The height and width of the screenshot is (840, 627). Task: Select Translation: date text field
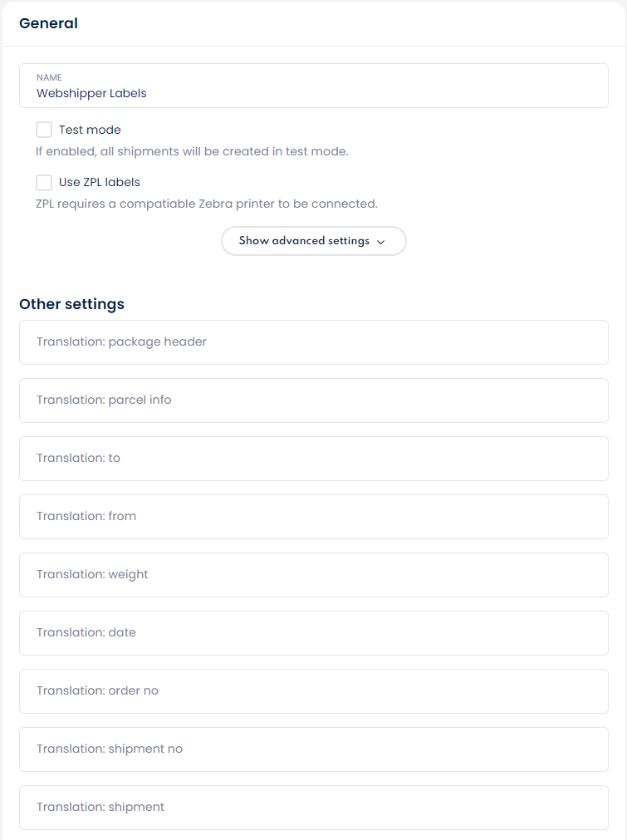click(x=313, y=632)
